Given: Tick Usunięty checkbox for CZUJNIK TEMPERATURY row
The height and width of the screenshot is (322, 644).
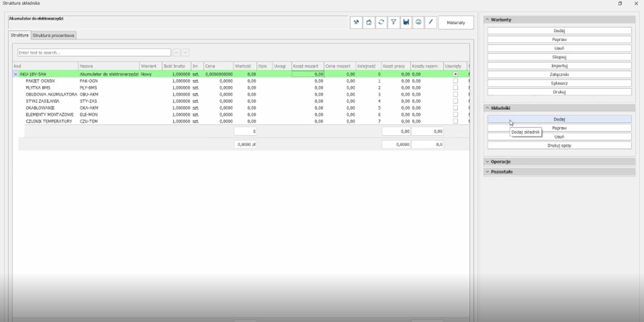Looking at the screenshot, I should (455, 121).
